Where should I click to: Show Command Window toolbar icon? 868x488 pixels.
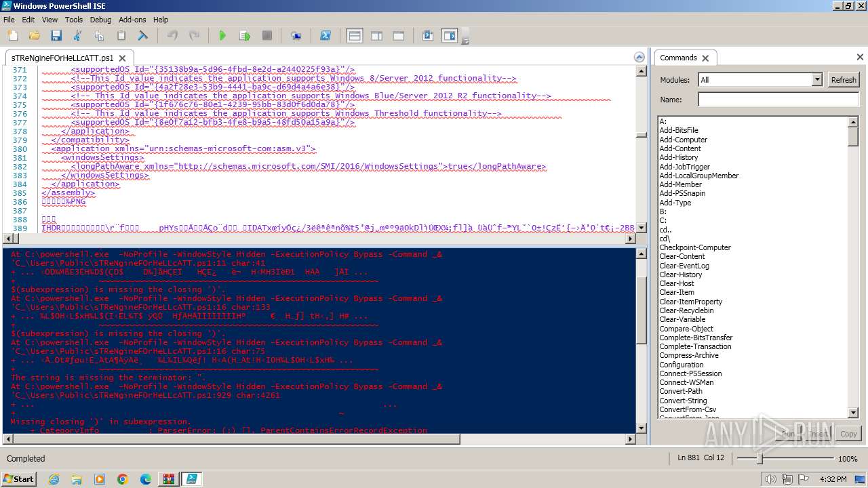coord(428,36)
